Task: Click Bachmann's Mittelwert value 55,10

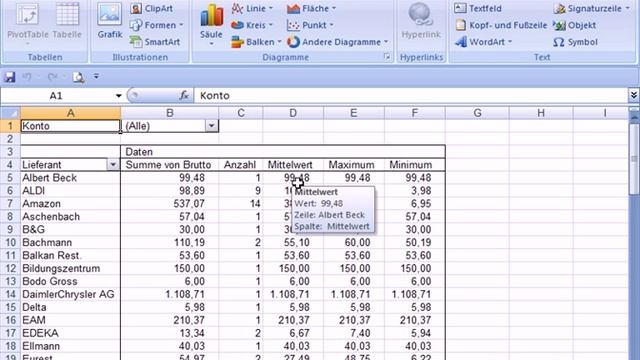Action: [296, 242]
